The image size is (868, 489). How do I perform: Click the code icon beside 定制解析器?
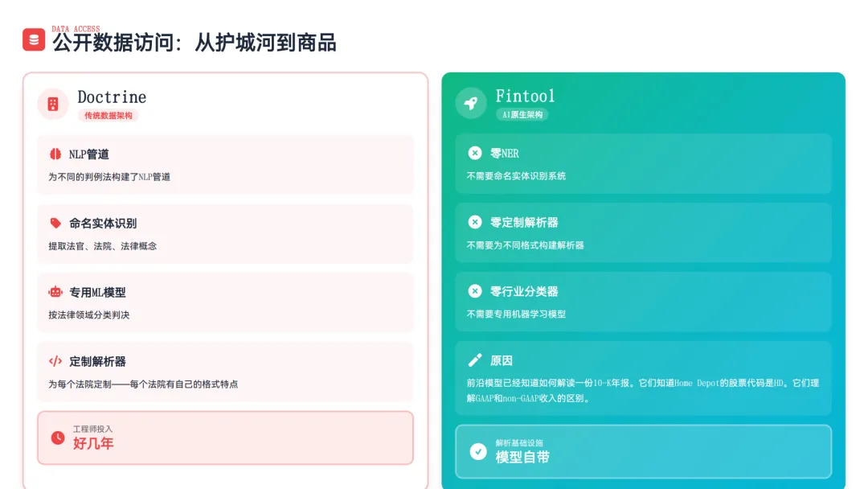[55, 361]
